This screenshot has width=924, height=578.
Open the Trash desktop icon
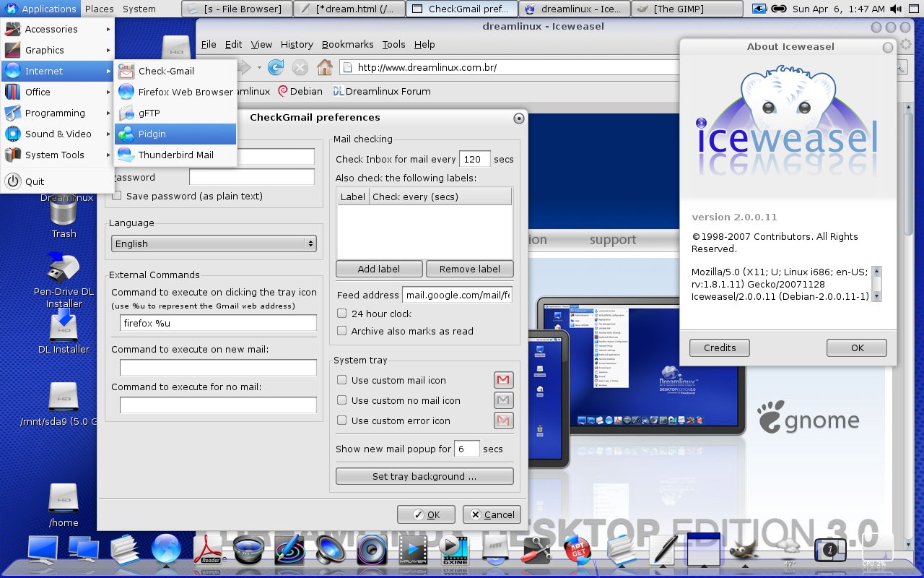click(x=64, y=217)
